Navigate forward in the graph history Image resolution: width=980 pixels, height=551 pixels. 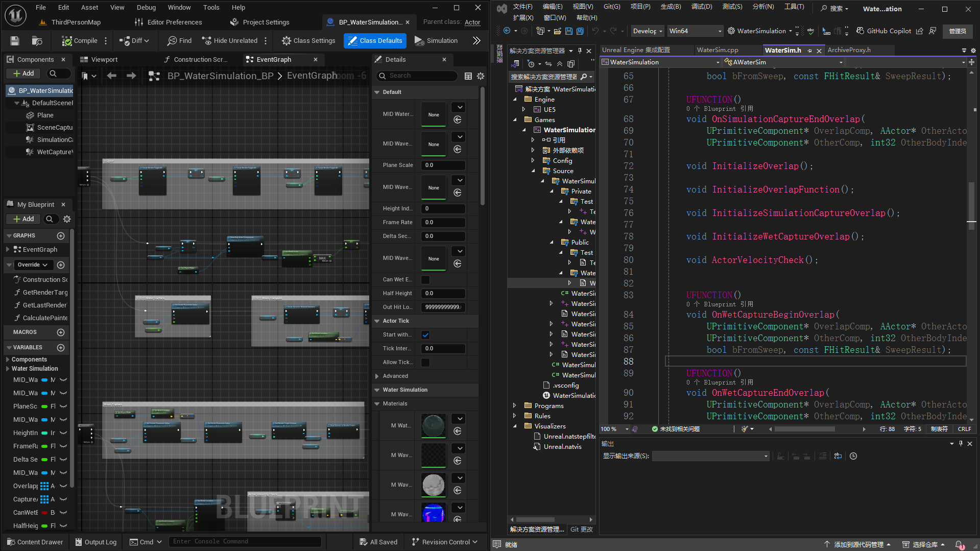(x=131, y=76)
